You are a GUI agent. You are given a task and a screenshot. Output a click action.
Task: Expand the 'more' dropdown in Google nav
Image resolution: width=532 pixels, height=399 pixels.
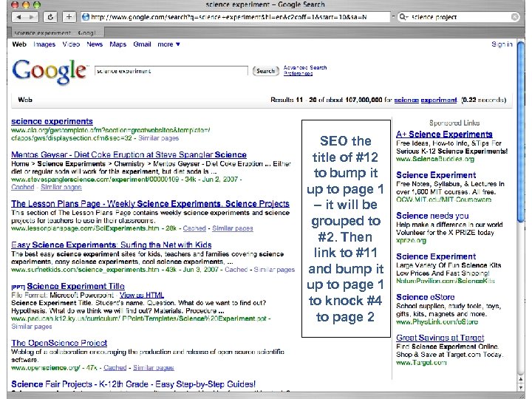click(168, 44)
